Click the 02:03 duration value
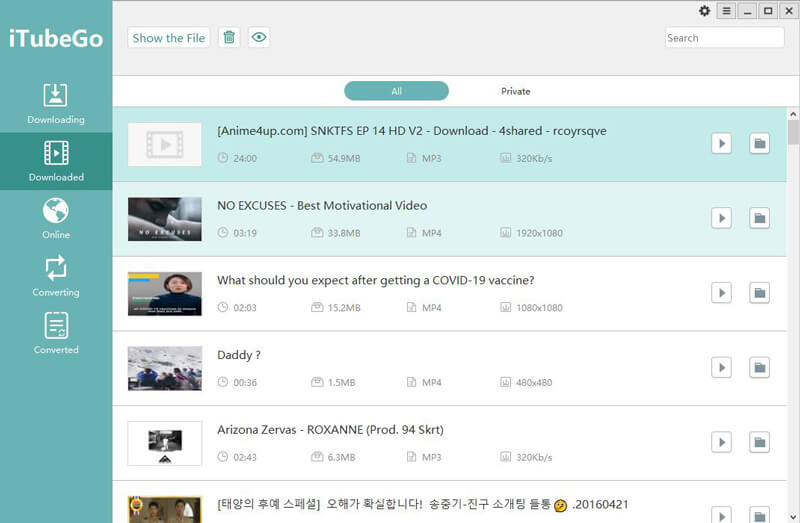Screen dimensions: 800x523 [245, 308]
